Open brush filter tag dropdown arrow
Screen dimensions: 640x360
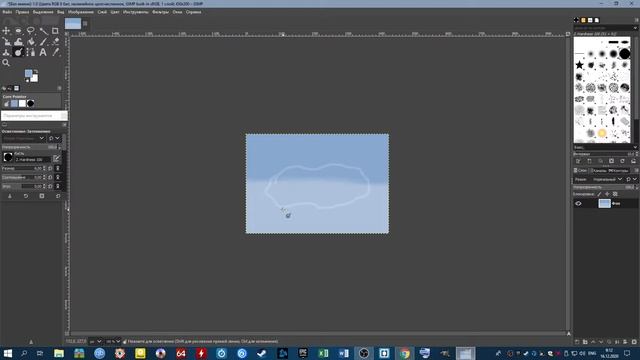pyautogui.click(x=635, y=28)
